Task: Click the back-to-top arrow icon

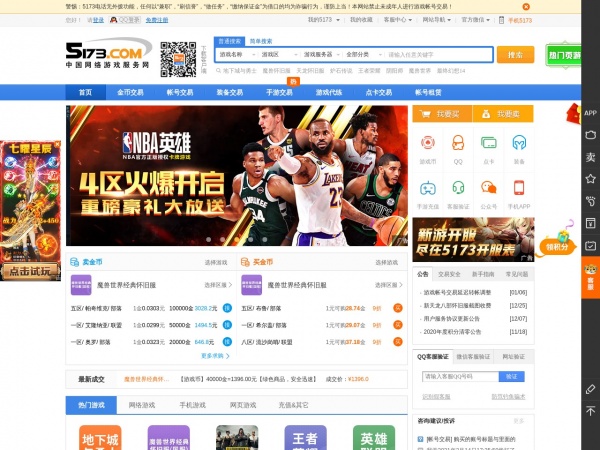Action: [590, 411]
